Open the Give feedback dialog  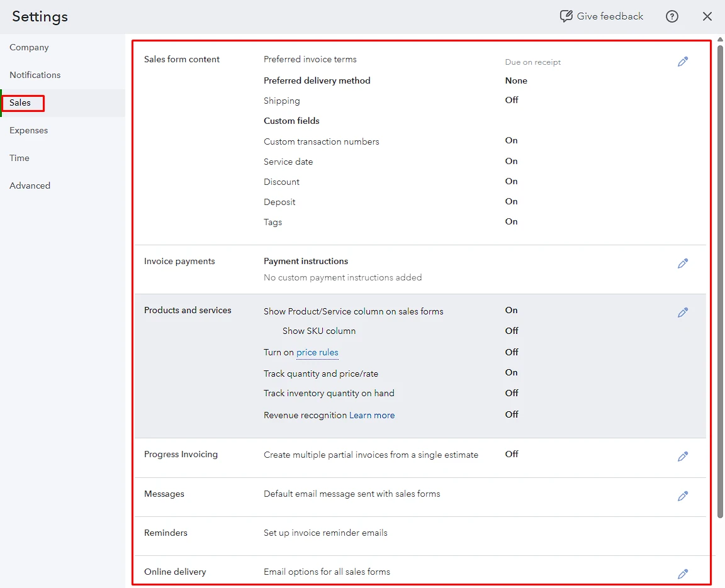[x=601, y=16]
